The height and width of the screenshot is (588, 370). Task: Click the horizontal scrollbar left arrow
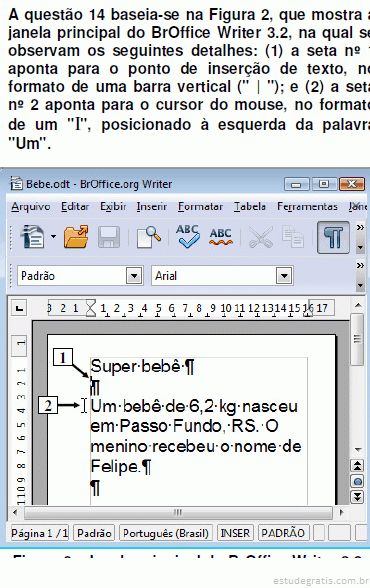point(15,512)
